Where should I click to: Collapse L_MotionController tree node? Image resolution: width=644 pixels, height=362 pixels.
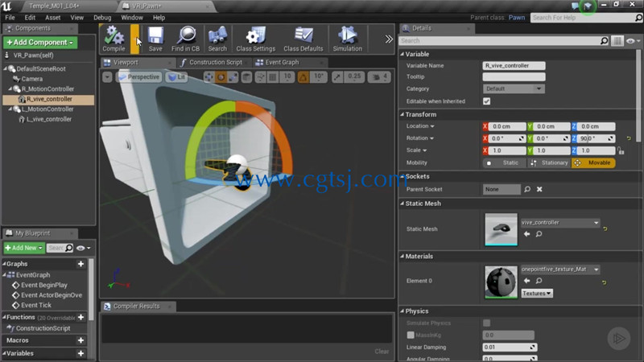click(10, 109)
